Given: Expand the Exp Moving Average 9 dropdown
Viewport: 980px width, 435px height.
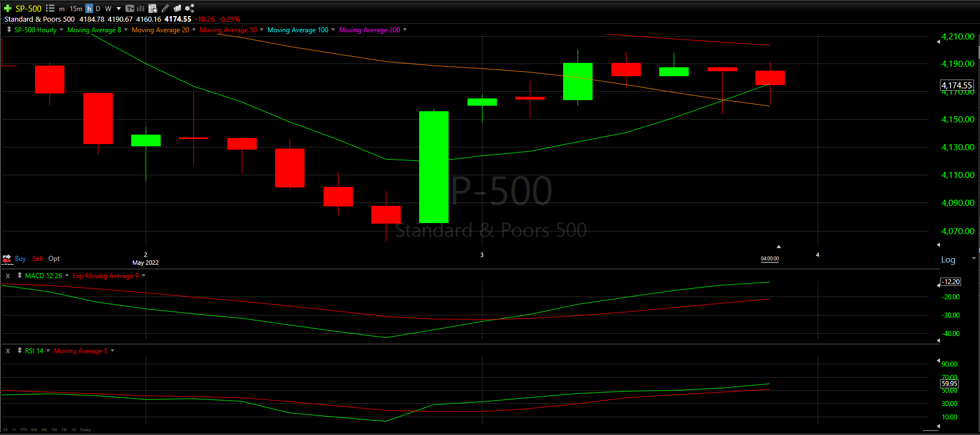Looking at the screenshot, I should coord(143,275).
